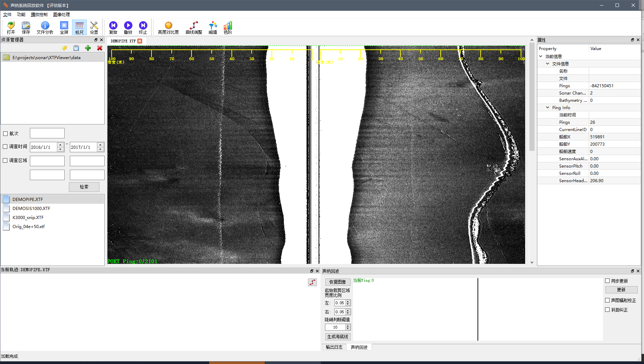Click the 检索 search button
This screenshot has width=644, height=364.
tap(84, 187)
